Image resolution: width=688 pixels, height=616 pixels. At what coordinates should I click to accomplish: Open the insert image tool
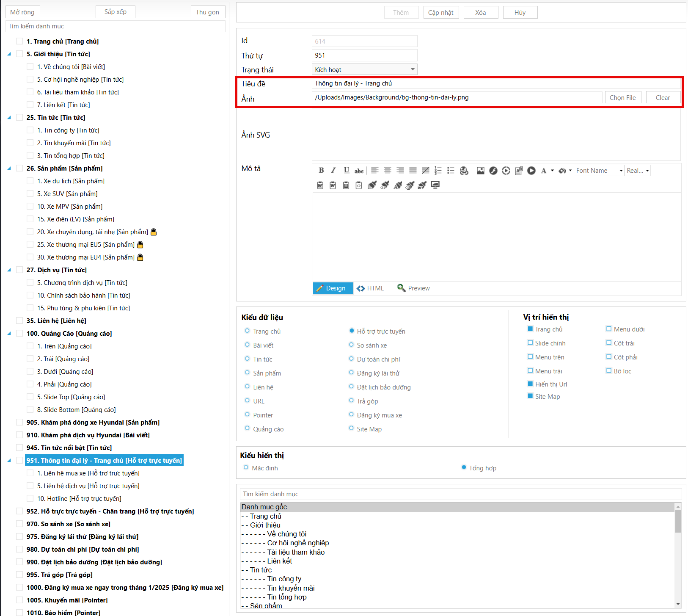point(480,171)
